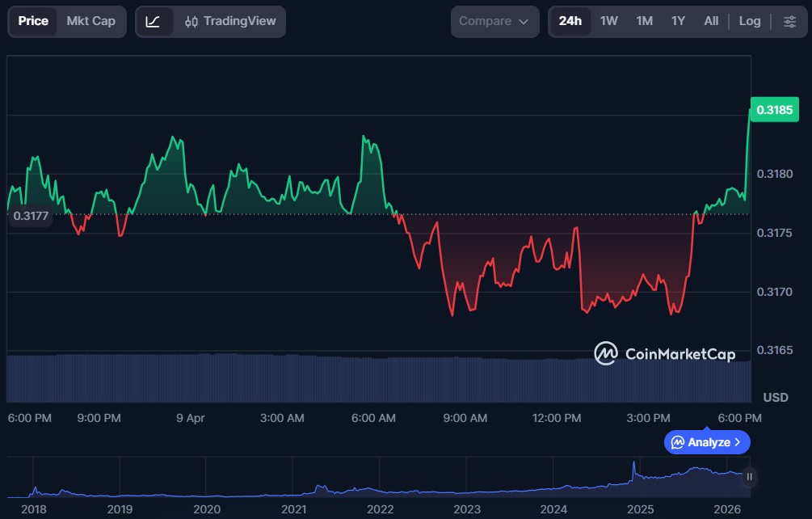The image size is (812, 519).
Task: Show the 1Y time range
Action: [x=678, y=22]
